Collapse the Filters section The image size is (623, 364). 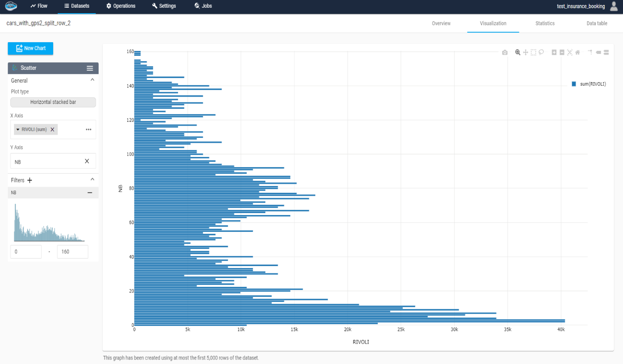pyautogui.click(x=93, y=180)
